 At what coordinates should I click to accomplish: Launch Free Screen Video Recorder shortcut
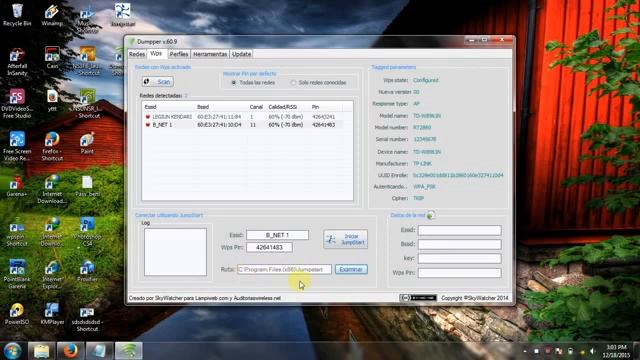17,146
